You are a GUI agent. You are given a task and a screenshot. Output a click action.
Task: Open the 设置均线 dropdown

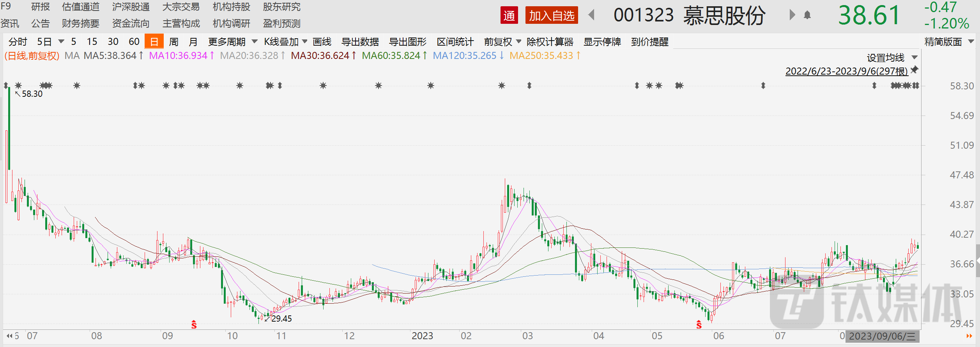pos(892,58)
